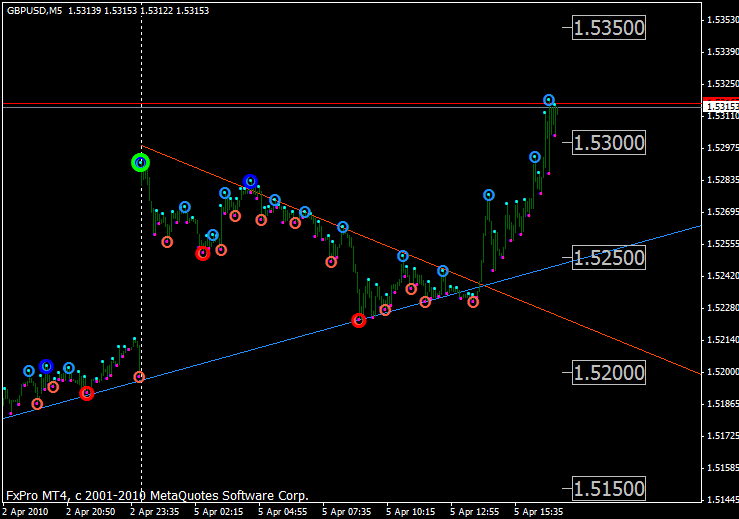
Task: Select the bold red circle near 2 Apr 20:50
Action: [x=86, y=393]
